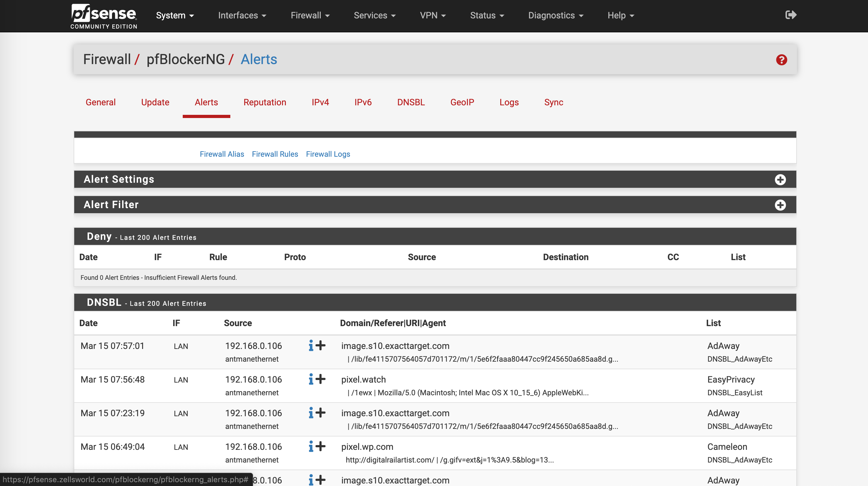This screenshot has height=486, width=868.
Task: Open the Firewall Rules link
Action: [x=275, y=154]
